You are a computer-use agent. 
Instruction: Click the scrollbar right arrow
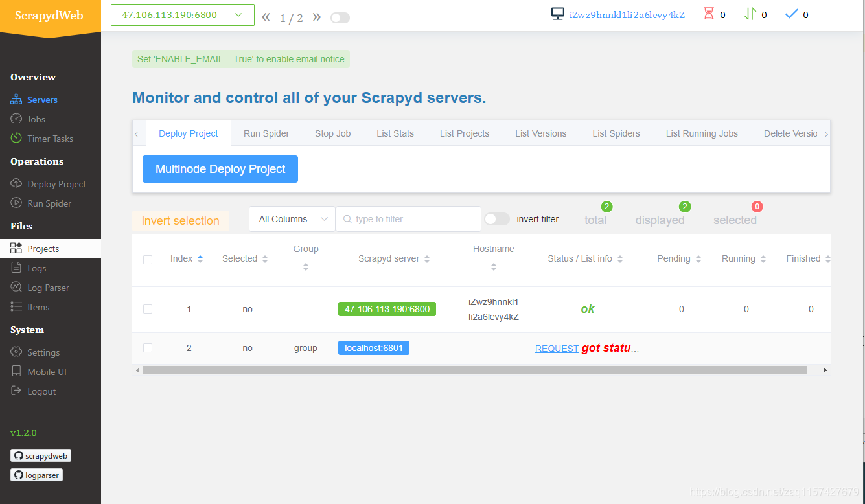[825, 370]
